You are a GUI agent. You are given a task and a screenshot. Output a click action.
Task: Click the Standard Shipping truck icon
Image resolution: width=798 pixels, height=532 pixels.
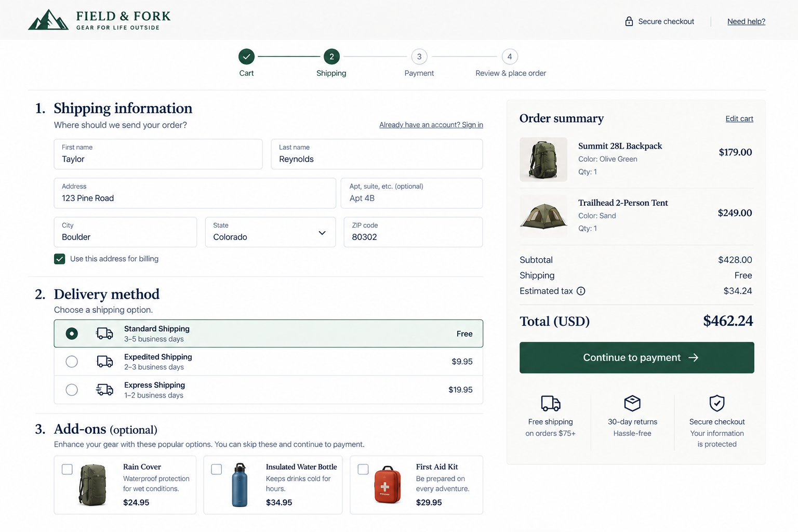[x=104, y=334]
